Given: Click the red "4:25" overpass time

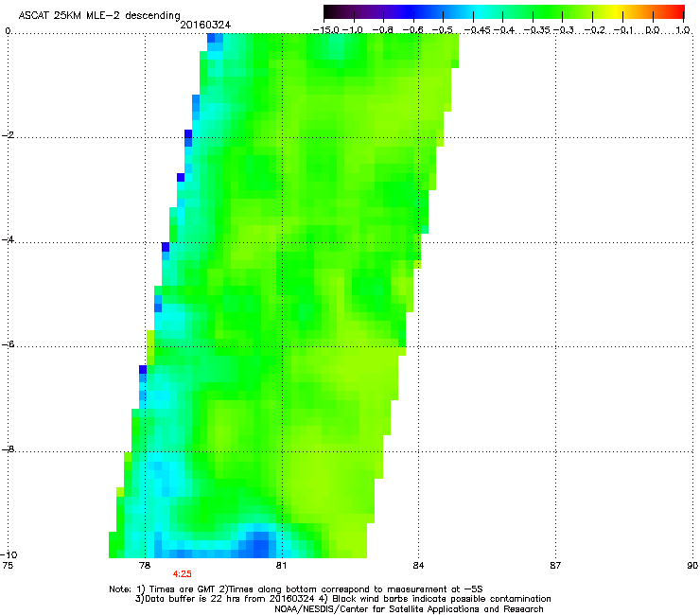Looking at the screenshot, I should [x=183, y=574].
